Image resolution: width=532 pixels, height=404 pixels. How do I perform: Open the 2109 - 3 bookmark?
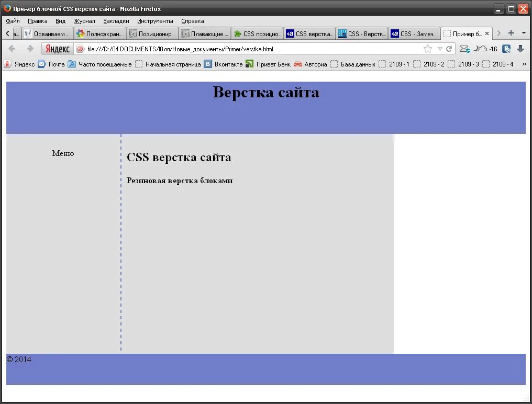pos(463,64)
